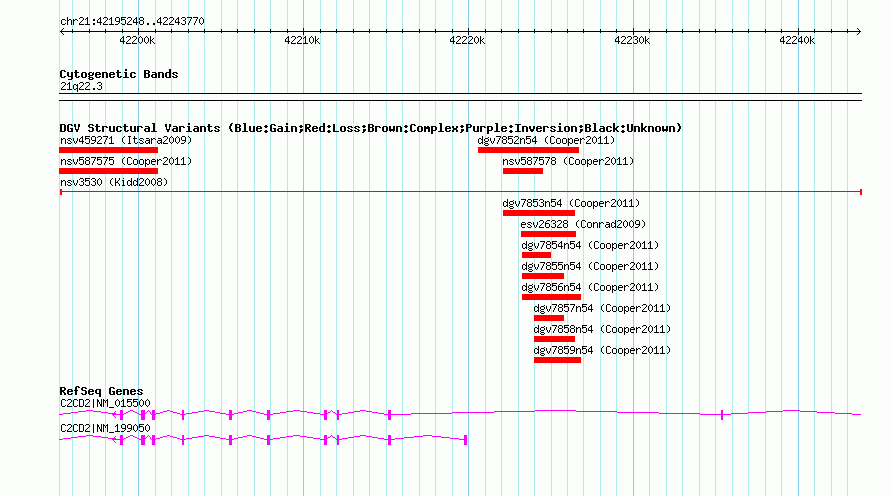Click the left arrowhead of the ruler

pyautogui.click(x=62, y=32)
